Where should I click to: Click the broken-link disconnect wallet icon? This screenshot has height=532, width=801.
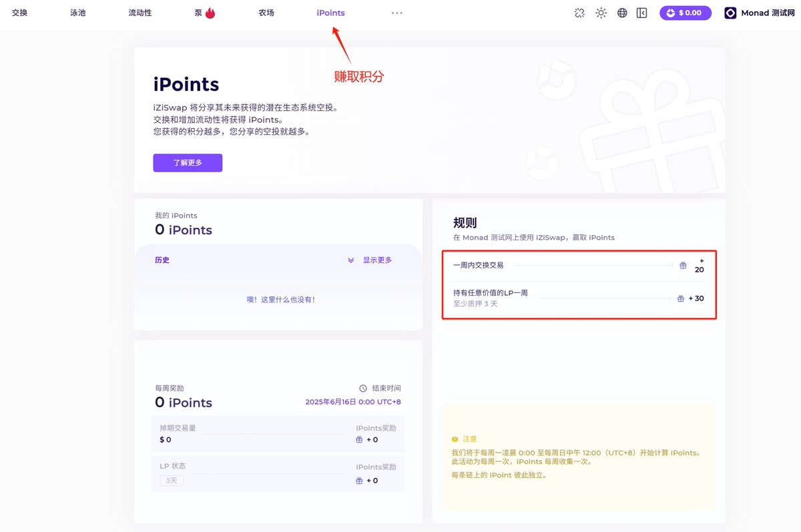[x=579, y=13]
